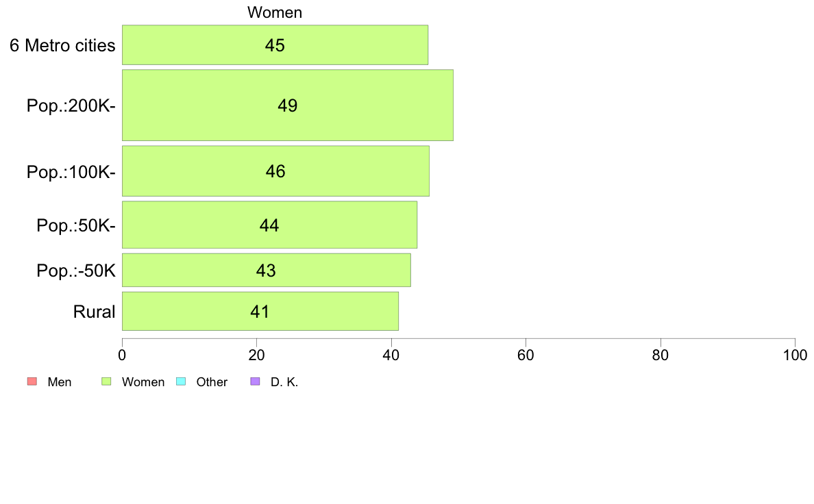Click the Women green legend swatch
The image size is (814, 504).
pos(106,381)
